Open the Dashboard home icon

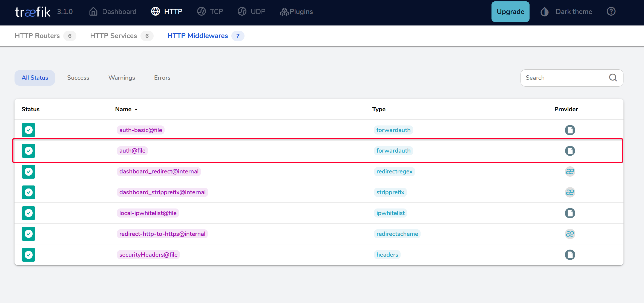click(x=93, y=12)
